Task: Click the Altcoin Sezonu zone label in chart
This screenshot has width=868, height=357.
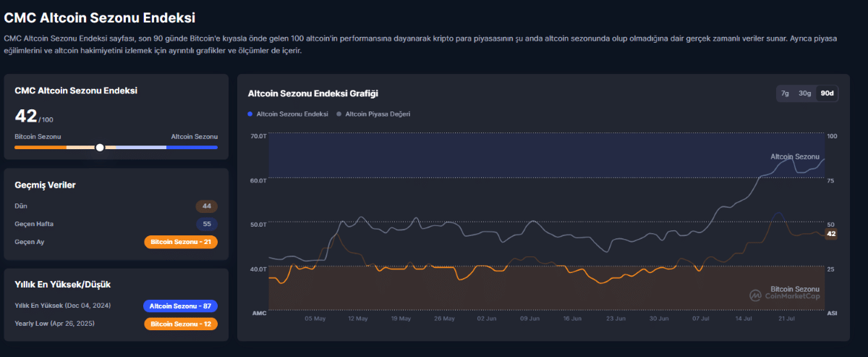Action: pyautogui.click(x=795, y=156)
